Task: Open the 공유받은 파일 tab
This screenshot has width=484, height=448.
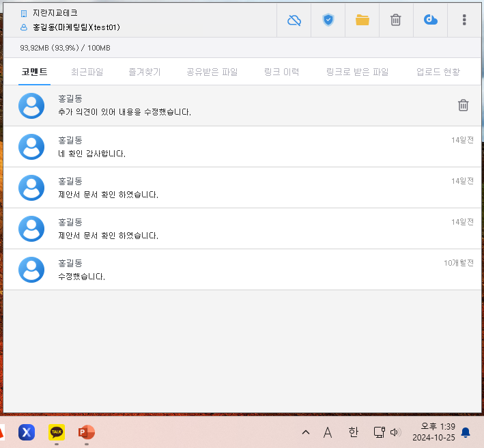Action: [x=212, y=72]
